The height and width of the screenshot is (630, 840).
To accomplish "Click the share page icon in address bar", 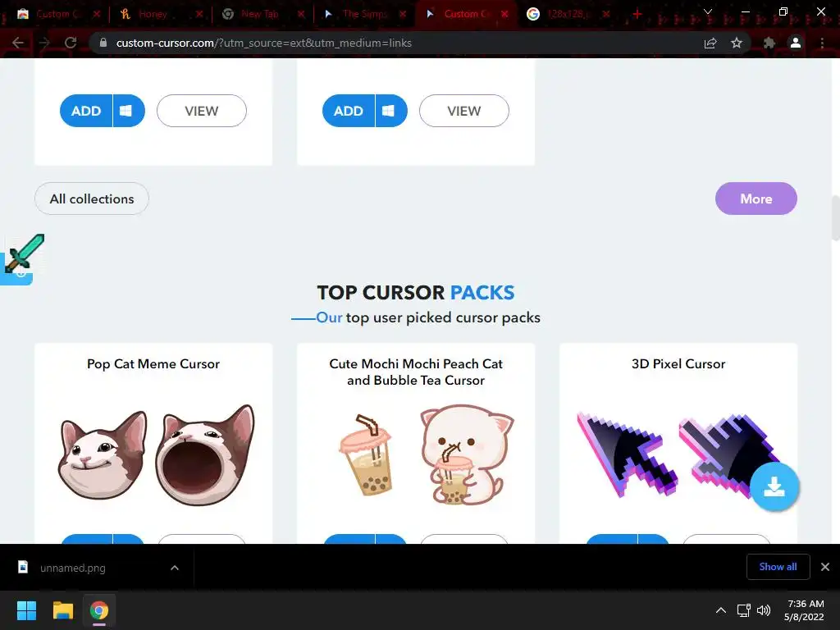I will click(710, 43).
